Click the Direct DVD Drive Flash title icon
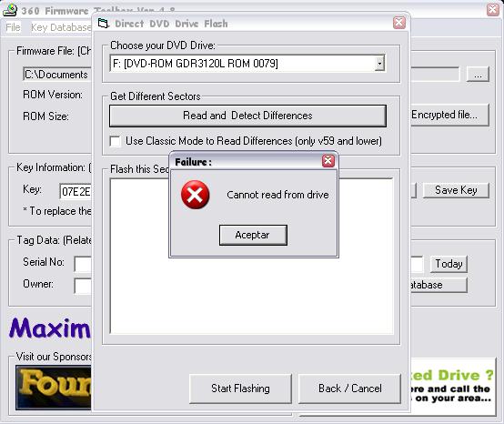This screenshot has height=424, width=504. (x=104, y=24)
